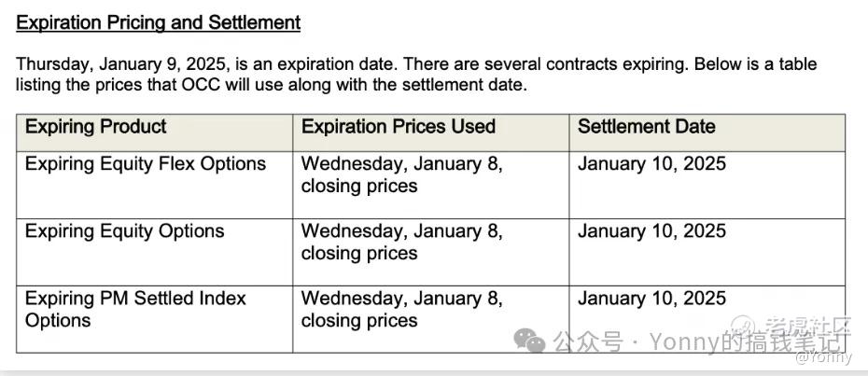Select the settlement date for Expiring Equity Options
Image resolution: width=868 pixels, height=376 pixels.
pyautogui.click(x=651, y=231)
